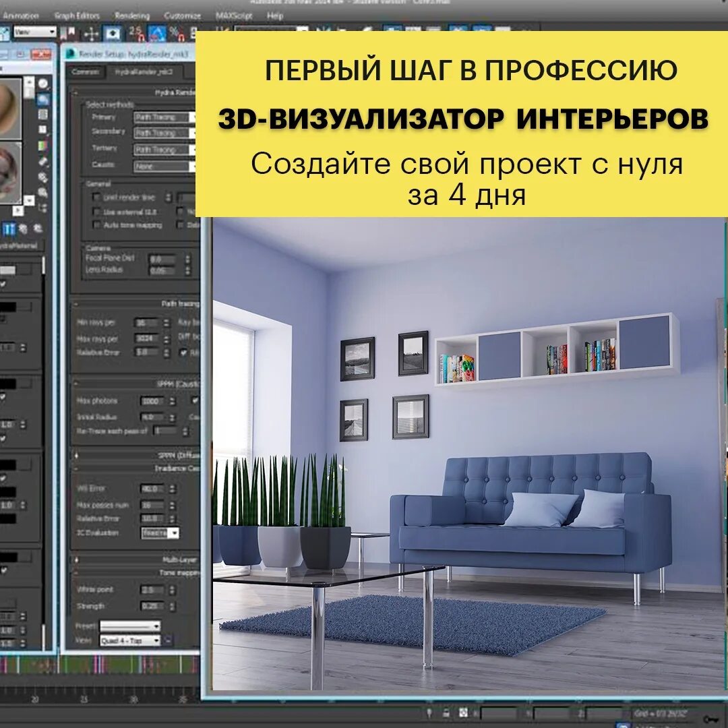Open the Rendering menu
Viewport: 728px width, 728px height.
point(132,16)
